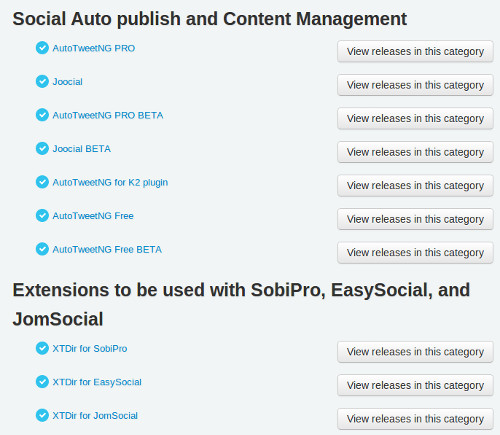View releases for AutoTweetNG PRO
Viewport: 500px width, 435px height.
(415, 51)
